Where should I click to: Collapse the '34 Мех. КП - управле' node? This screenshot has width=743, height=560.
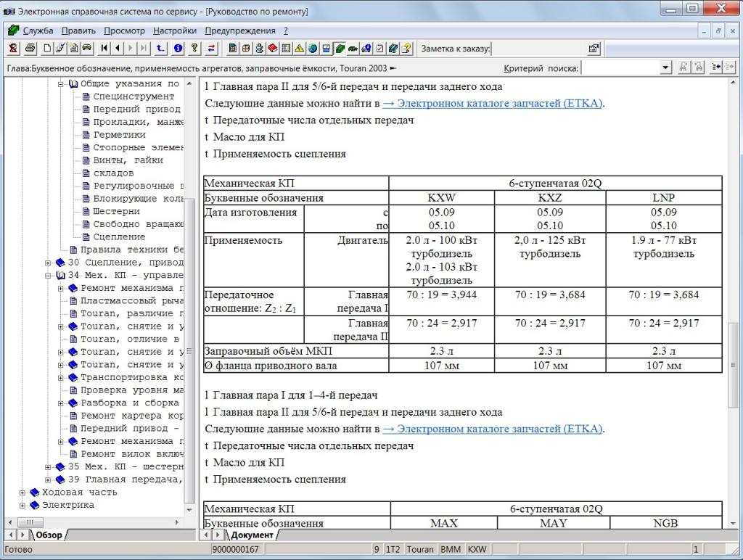tap(48, 276)
